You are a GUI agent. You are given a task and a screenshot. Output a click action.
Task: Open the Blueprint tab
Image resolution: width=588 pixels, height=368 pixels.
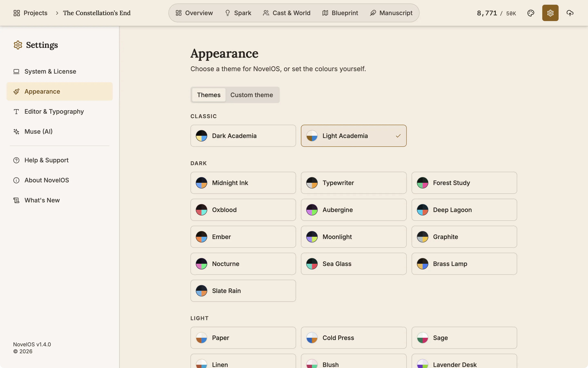(x=340, y=13)
